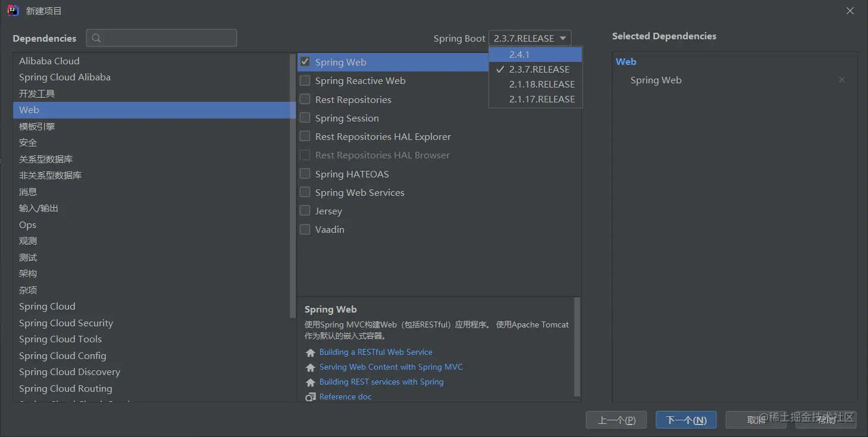Tick the Spring Session checkbox
The image size is (868, 437).
[305, 118]
